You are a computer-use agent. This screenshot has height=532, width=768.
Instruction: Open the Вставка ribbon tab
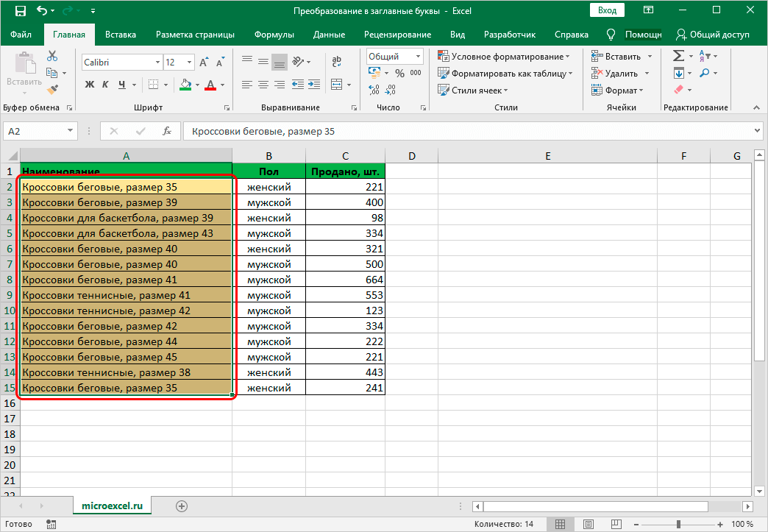(x=121, y=35)
